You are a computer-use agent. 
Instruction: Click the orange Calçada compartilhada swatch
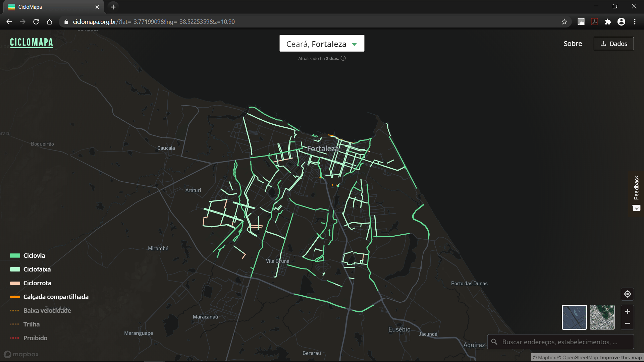pos(15,297)
